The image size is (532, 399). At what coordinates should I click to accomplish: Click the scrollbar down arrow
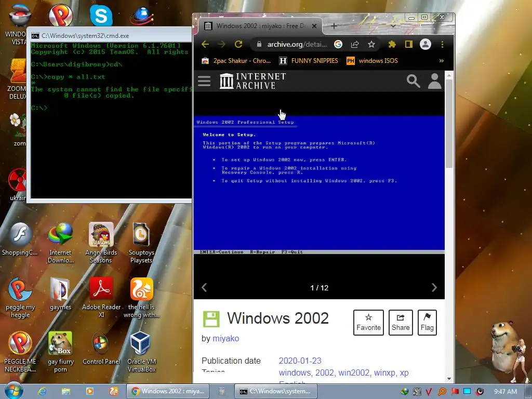point(449,379)
